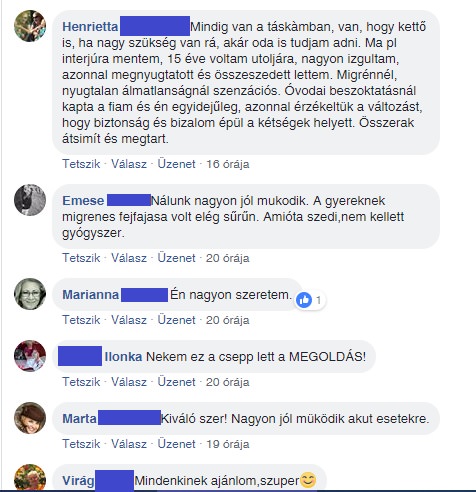Open Marianna's profile picture
The width and height of the screenshot is (476, 492).
pos(30,294)
